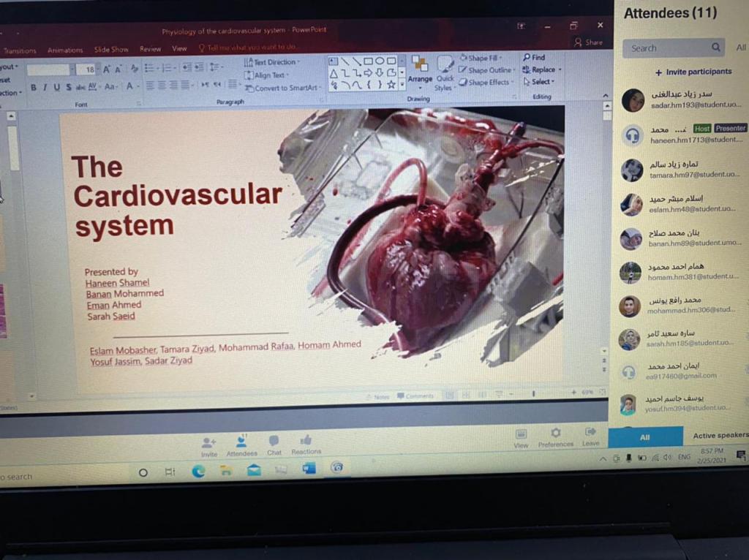Open meeting Preferences gear icon
The image size is (749, 560).
pos(556,434)
